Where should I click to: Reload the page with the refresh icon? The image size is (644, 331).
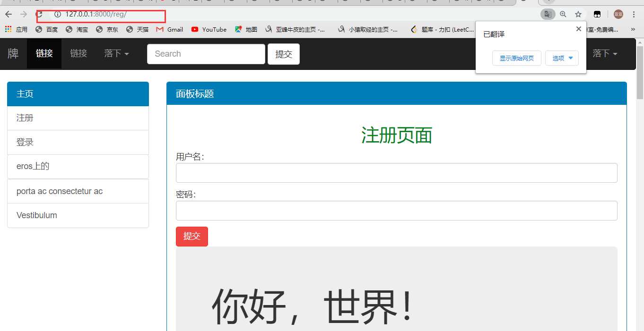[40, 14]
